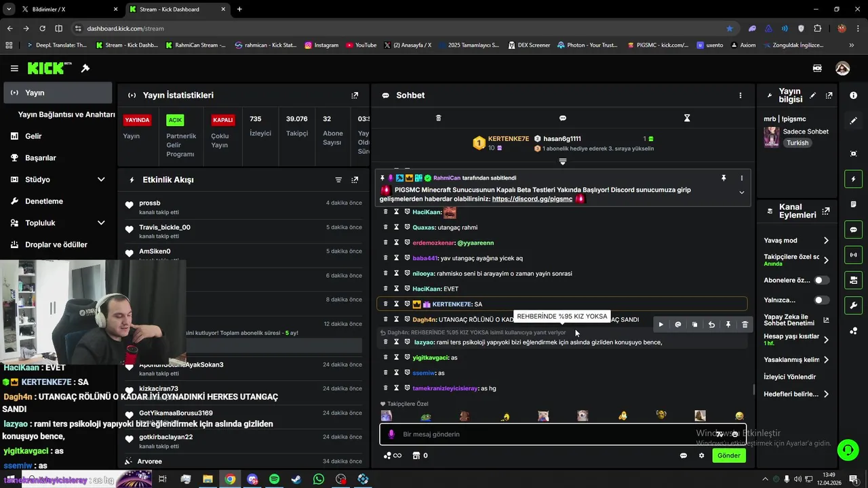Delete the hovered message from action bar
This screenshot has width=868, height=488.
click(x=745, y=325)
